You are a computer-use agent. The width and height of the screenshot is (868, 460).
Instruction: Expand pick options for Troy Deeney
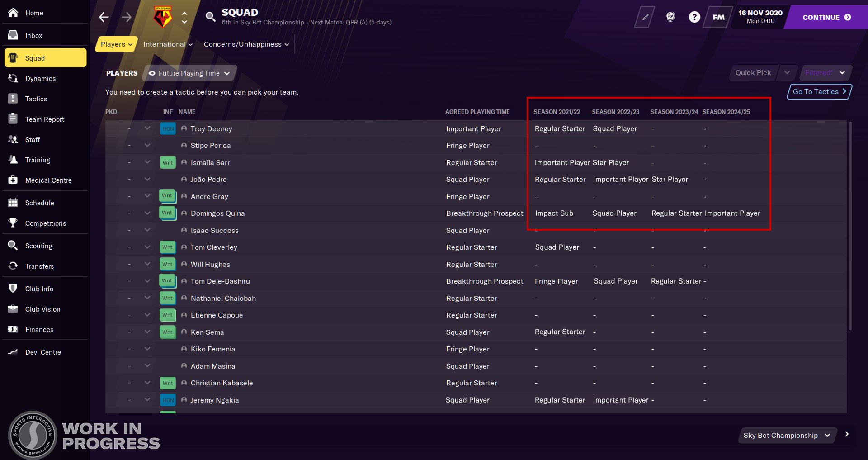[147, 128]
